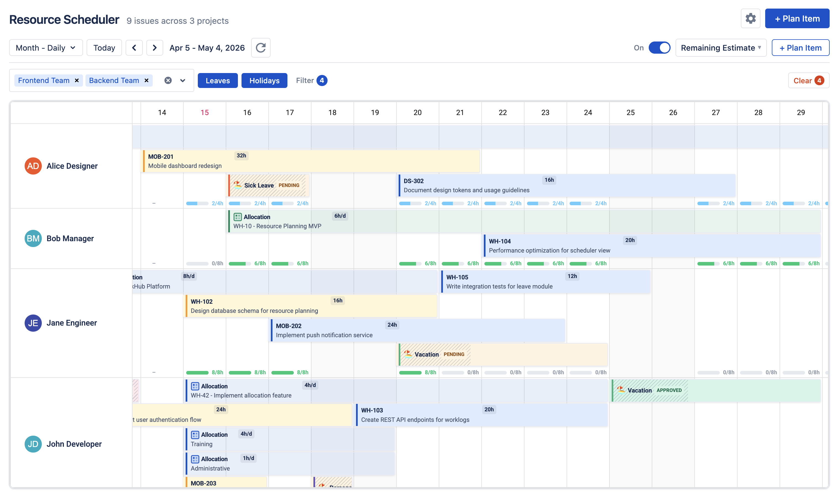The height and width of the screenshot is (504, 836).
Task: Click Alice Designer's avatar
Action: tap(33, 166)
